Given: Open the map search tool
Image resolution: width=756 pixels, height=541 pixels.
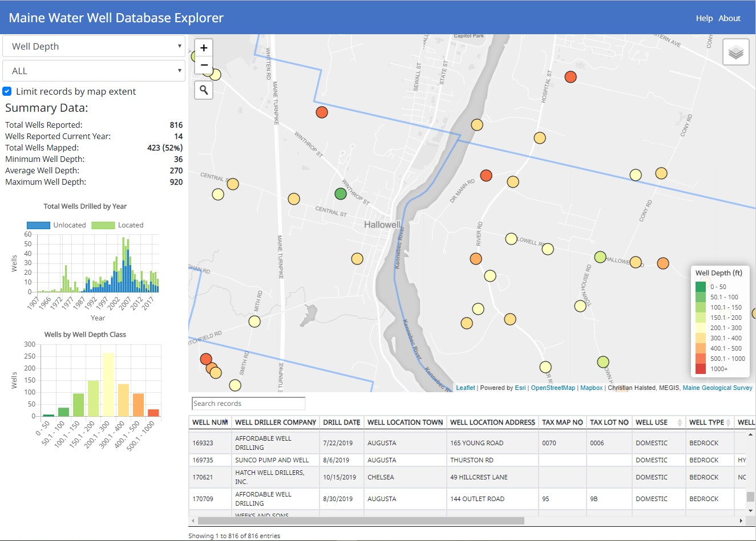Looking at the screenshot, I should [x=204, y=90].
